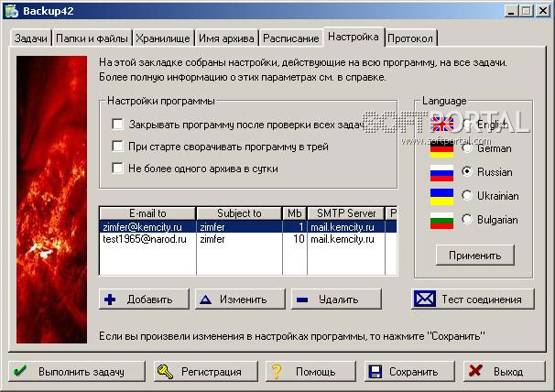This screenshot has width=555, height=392.
Task: Select the zimfer@kemcity.ru cell
Action: coord(147,226)
